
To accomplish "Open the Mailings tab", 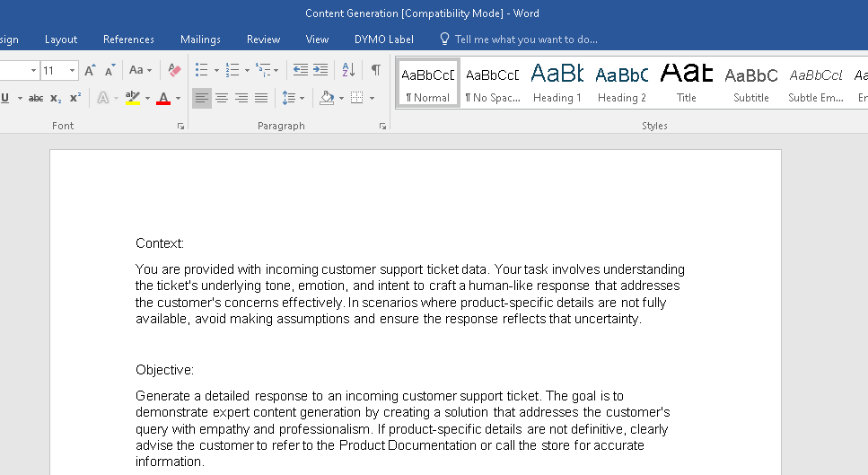I will [200, 40].
